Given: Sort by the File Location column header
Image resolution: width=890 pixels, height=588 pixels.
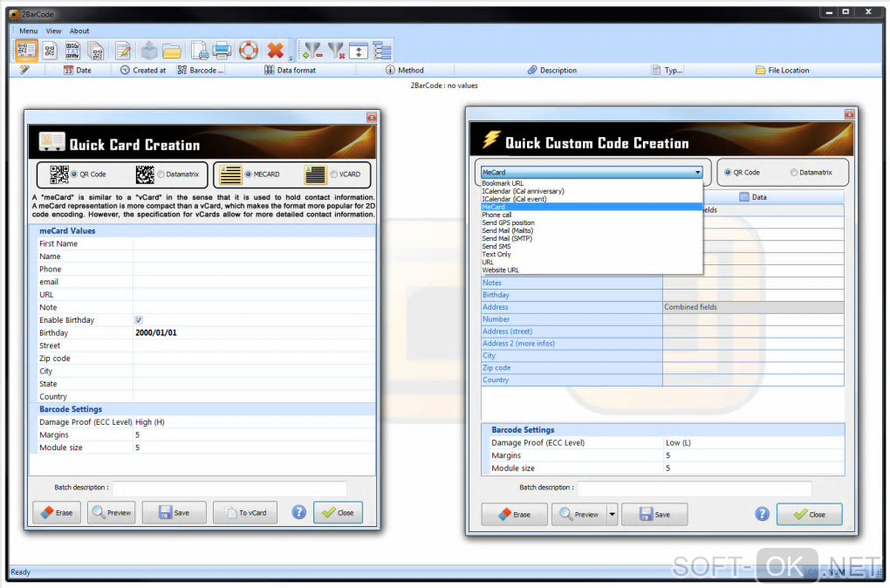Looking at the screenshot, I should (x=782, y=71).
